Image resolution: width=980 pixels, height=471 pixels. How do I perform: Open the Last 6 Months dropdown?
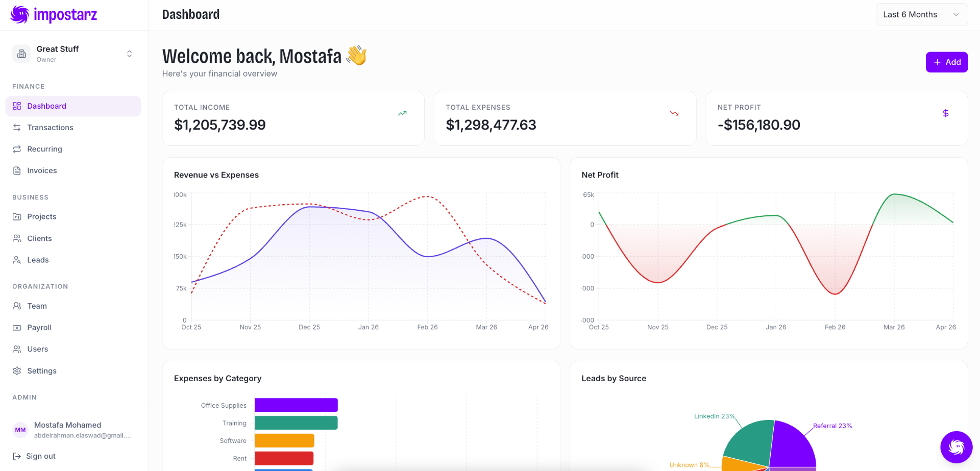coord(921,15)
